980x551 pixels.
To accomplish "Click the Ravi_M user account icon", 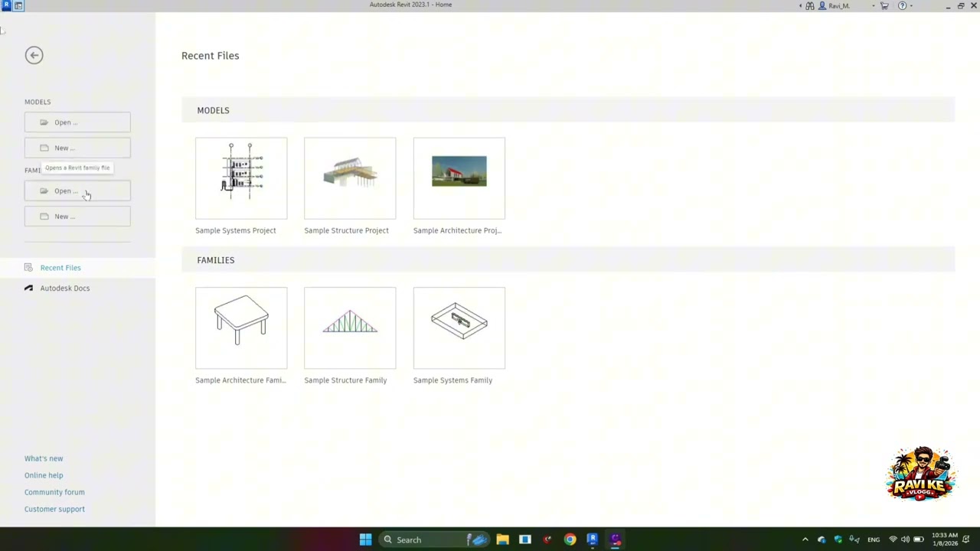I will coord(822,5).
